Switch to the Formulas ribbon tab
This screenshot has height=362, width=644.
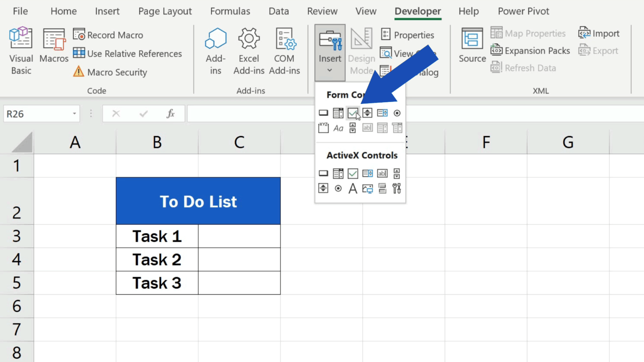230,11
